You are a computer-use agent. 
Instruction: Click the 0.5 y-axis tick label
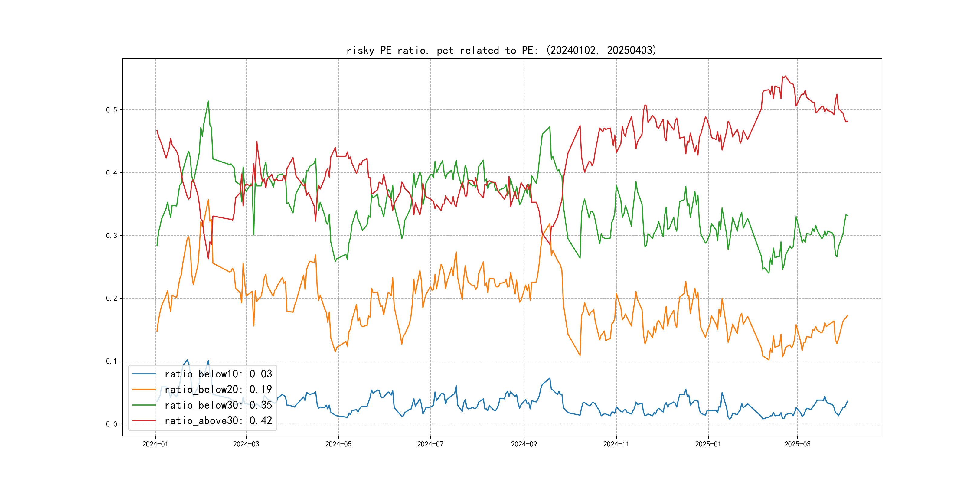coord(112,110)
